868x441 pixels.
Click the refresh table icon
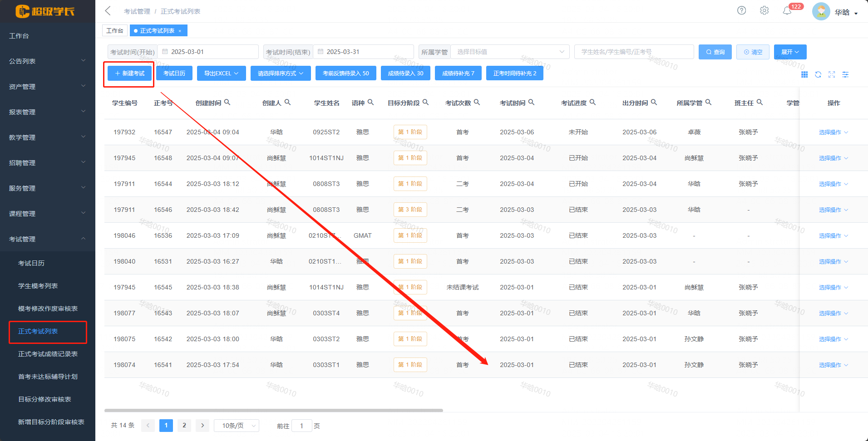pyautogui.click(x=818, y=74)
